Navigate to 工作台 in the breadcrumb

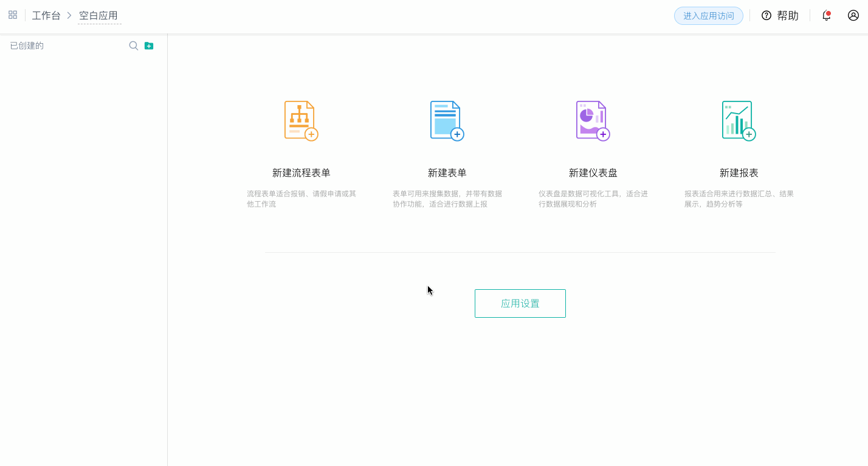pyautogui.click(x=46, y=15)
